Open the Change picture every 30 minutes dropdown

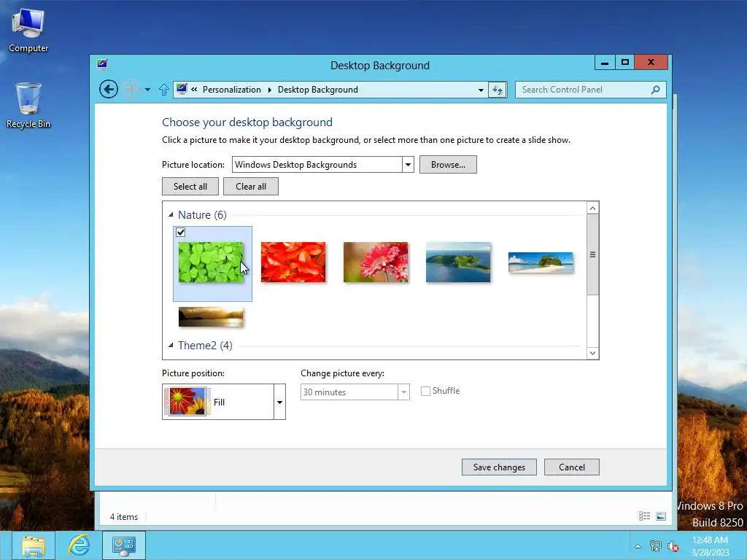403,392
